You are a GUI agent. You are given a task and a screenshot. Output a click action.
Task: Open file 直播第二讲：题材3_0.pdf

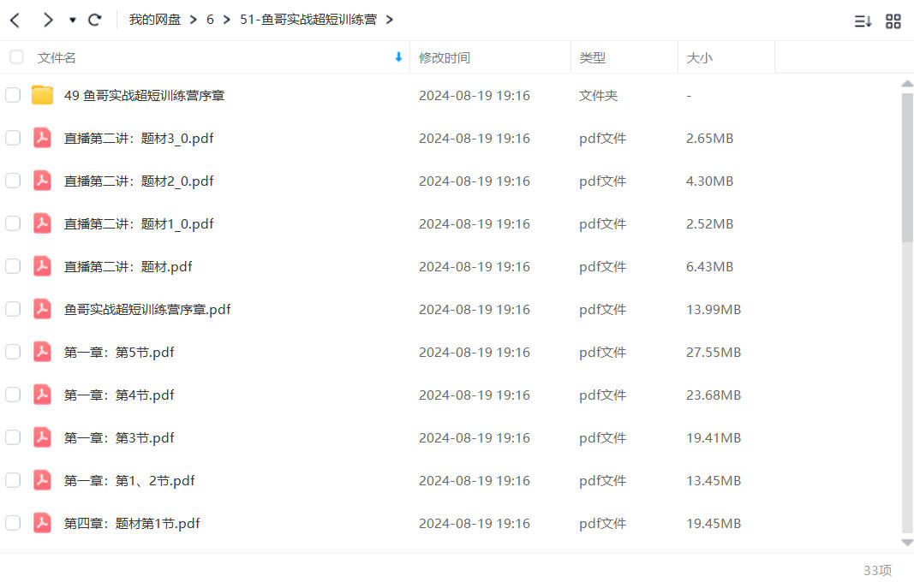[x=139, y=138]
